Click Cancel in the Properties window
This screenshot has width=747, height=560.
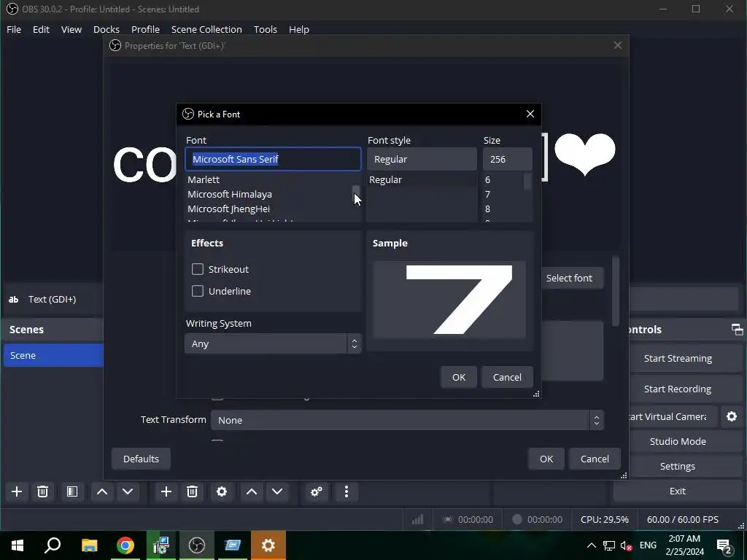(595, 459)
